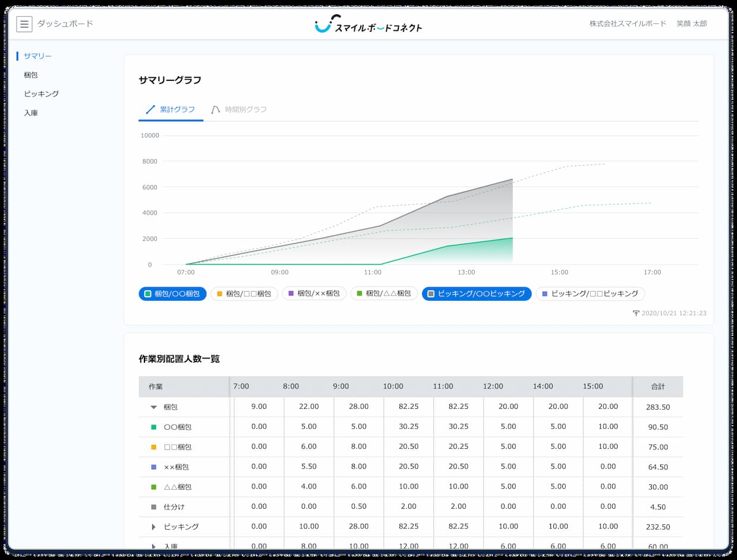Click gray square icon beside 仕分け row
Screen dimensions: 737x560
pyautogui.click(x=154, y=507)
